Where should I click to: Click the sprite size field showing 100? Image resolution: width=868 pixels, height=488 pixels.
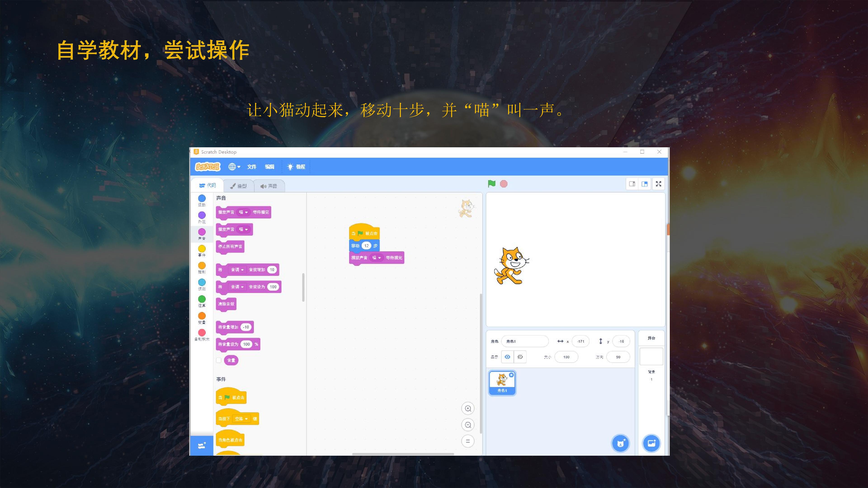pos(566,357)
